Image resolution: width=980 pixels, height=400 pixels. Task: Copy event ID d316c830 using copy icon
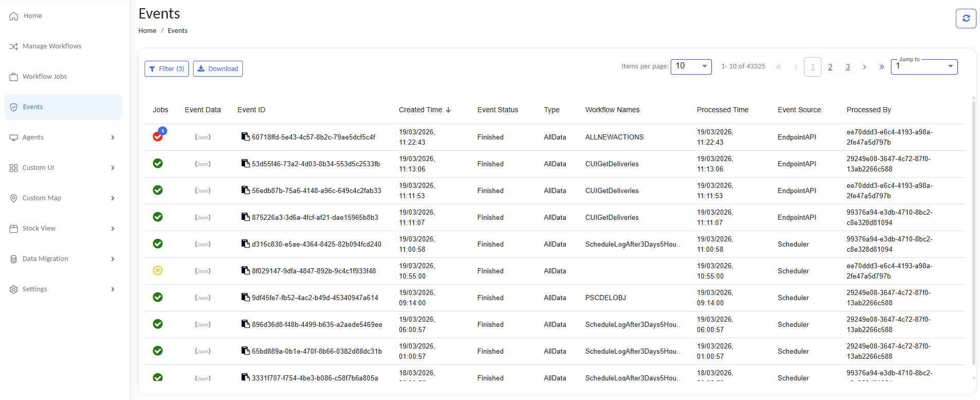pos(246,244)
